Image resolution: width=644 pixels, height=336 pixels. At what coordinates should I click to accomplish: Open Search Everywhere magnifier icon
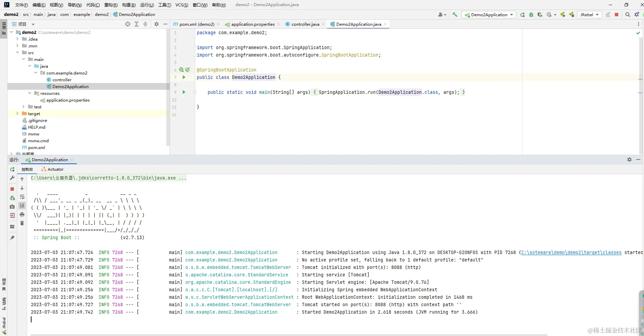[x=628, y=15]
